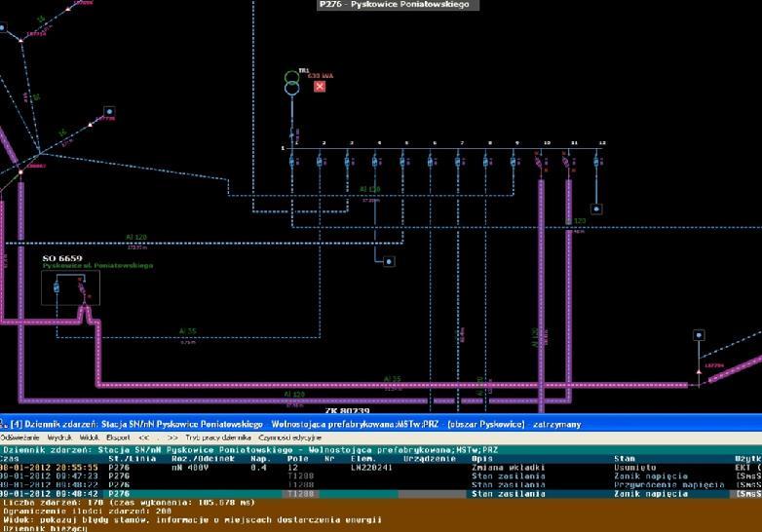
Task: Select the fuse in busbar field 12
Action: [x=596, y=160]
